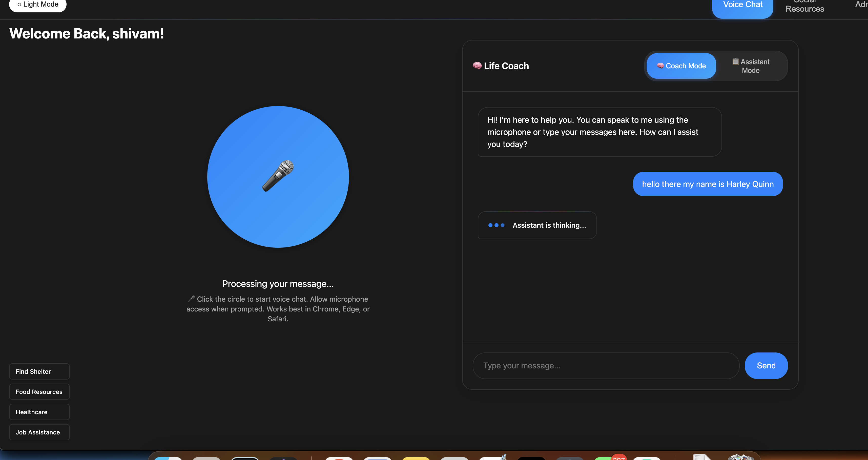Select the Food Resources shortcut

click(x=39, y=392)
